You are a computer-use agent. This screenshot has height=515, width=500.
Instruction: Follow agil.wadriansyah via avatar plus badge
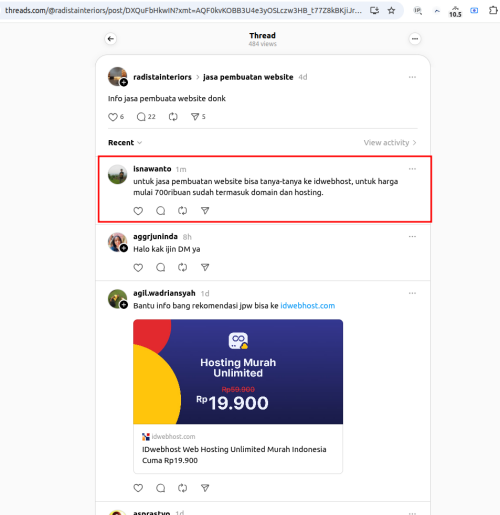click(x=124, y=305)
